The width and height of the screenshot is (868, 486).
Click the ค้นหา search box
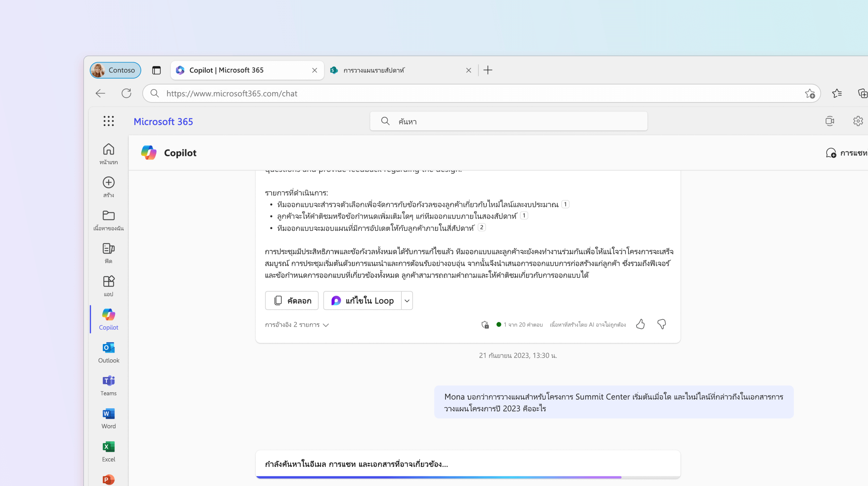coord(509,121)
